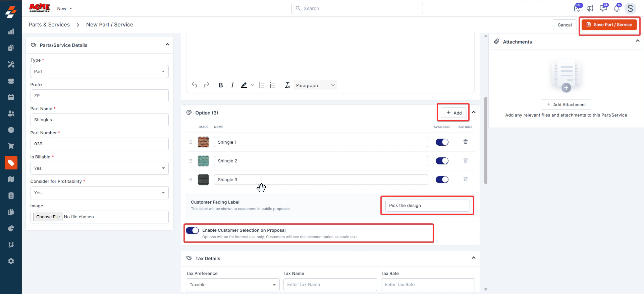Click the Part Number field containing 039
Viewport: 644px width, 294px height.
pos(99,144)
